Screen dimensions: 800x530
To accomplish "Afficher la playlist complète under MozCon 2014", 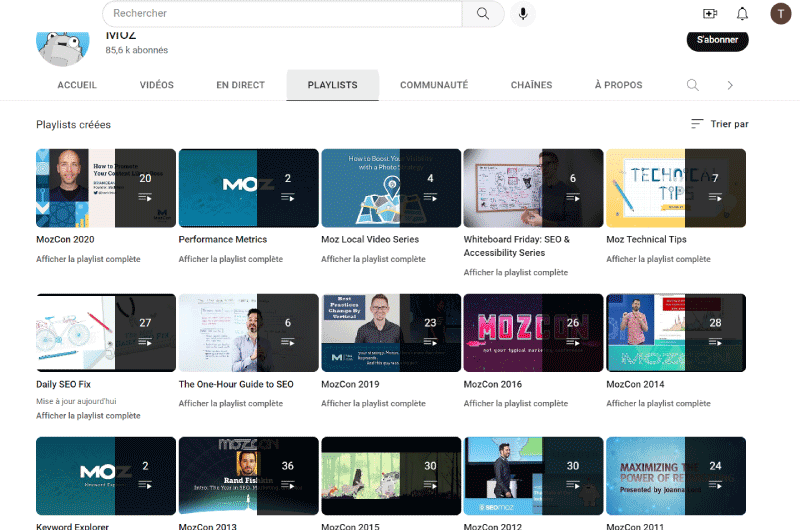I will [x=658, y=403].
